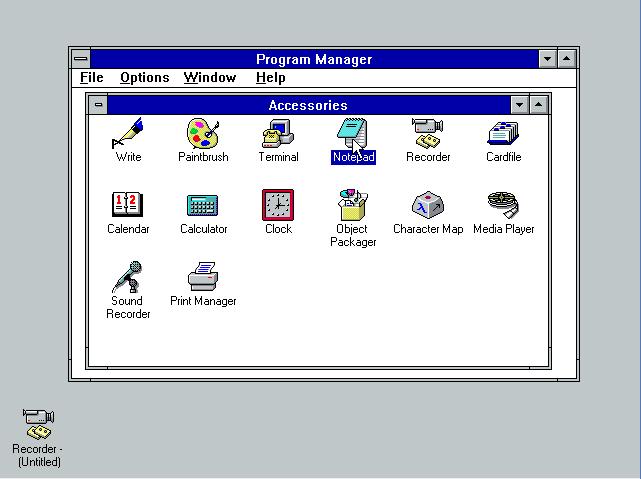
Task: Select the Notepad icon
Action: (352, 133)
